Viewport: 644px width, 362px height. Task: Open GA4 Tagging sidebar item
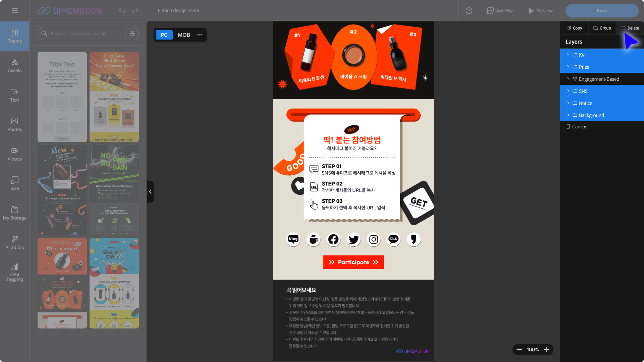(15, 272)
